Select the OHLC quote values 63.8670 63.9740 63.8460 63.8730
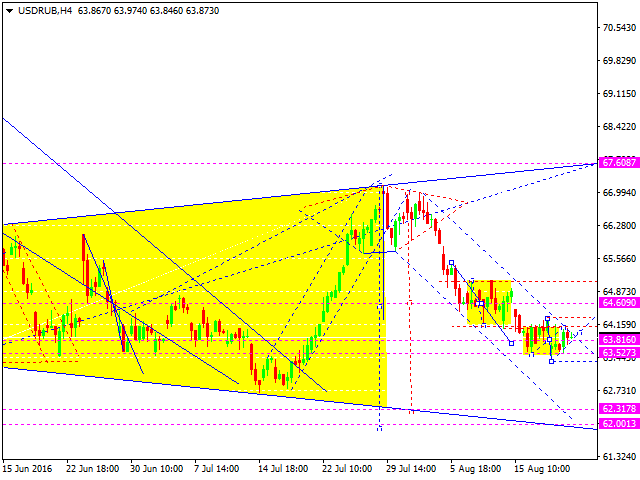This screenshot has height=480, width=640. point(149,11)
